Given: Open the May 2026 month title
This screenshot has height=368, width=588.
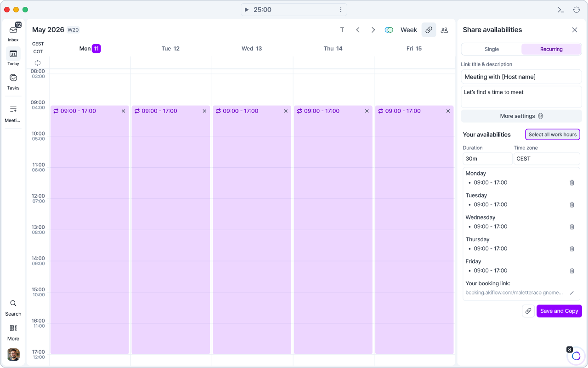Looking at the screenshot, I should 48,30.
